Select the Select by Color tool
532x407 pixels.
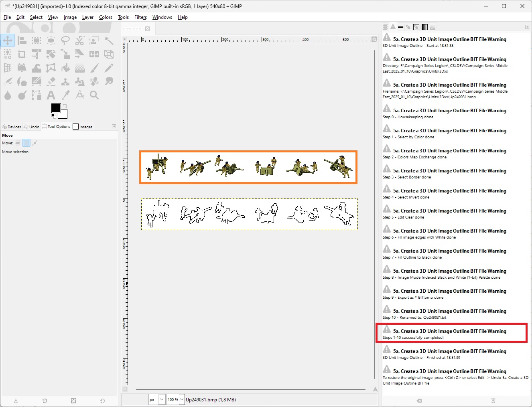8,54
